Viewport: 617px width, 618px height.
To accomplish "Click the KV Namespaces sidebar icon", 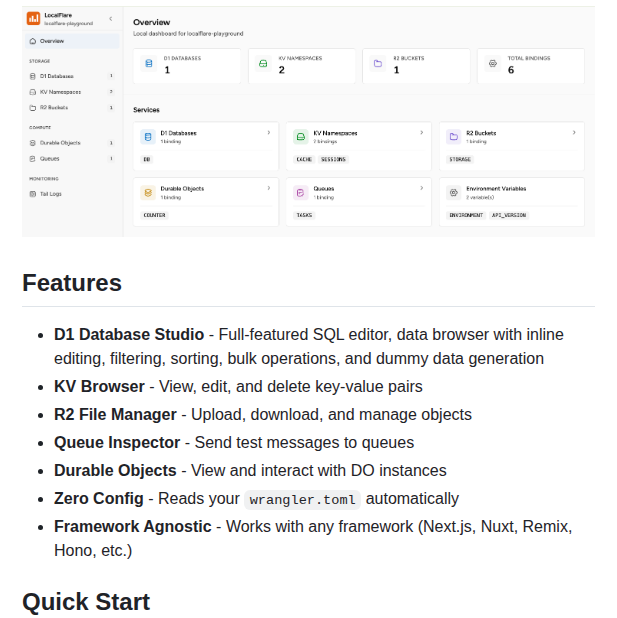I will [32, 91].
